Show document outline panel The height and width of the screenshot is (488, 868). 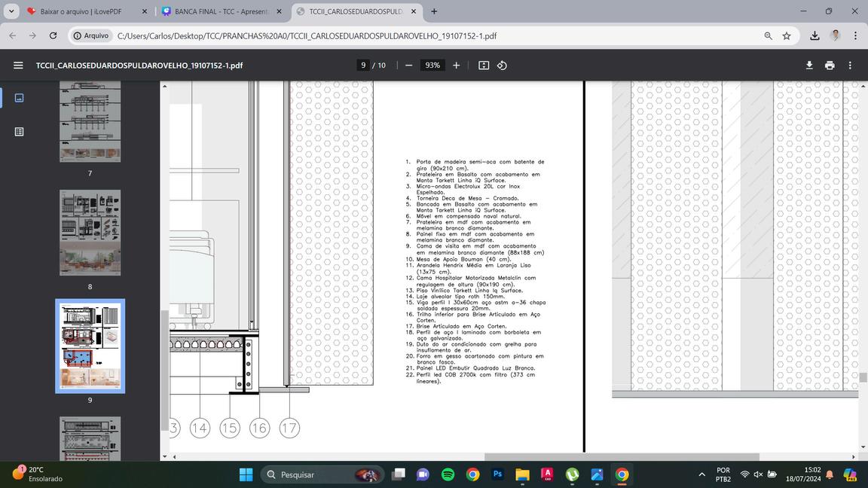coord(19,132)
